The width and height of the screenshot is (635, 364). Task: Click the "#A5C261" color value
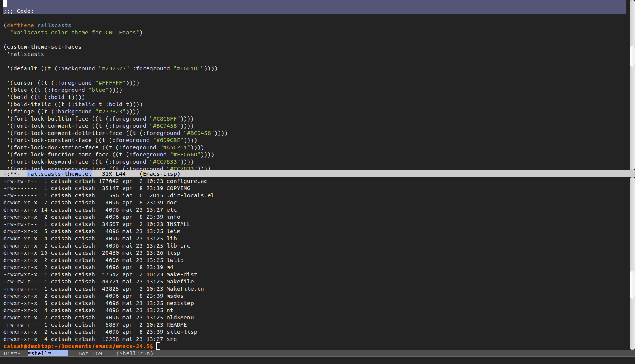[x=175, y=147]
